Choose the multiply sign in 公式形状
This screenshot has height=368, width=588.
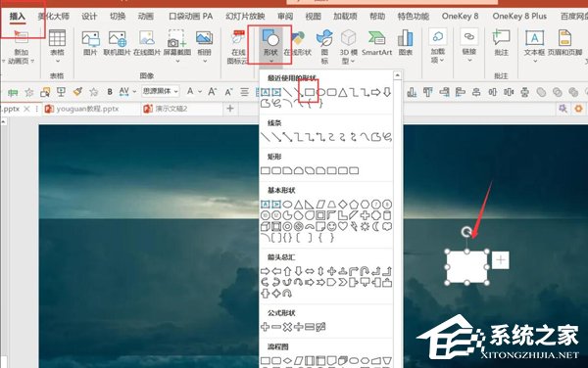pos(287,327)
